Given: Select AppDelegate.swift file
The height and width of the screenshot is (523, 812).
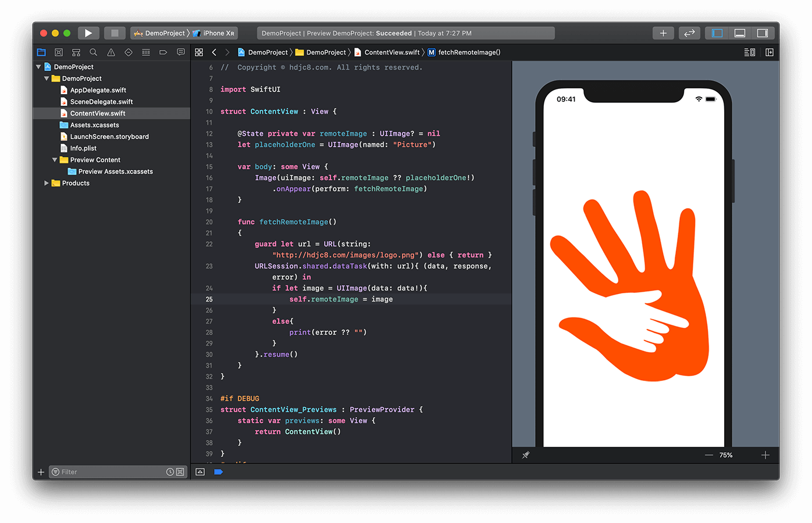Looking at the screenshot, I should tap(98, 90).
